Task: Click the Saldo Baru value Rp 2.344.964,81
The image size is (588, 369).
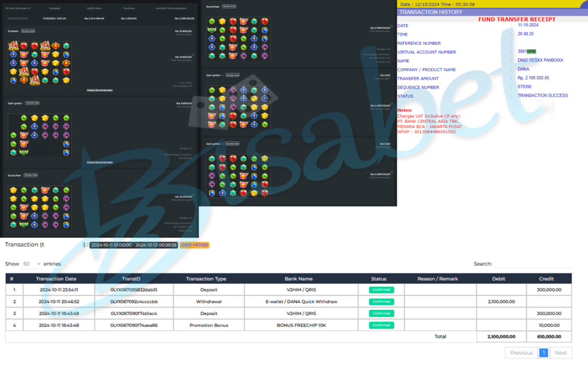Action: click(94, 18)
